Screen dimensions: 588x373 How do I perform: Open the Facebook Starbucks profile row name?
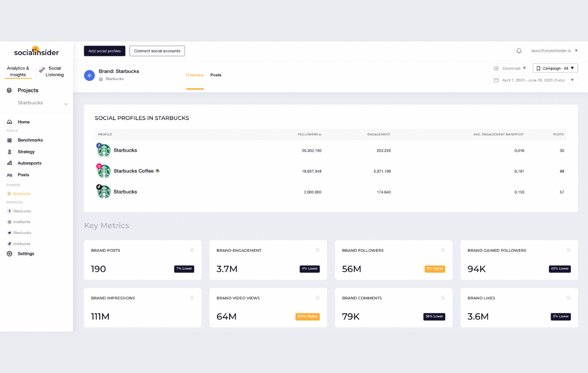click(126, 150)
